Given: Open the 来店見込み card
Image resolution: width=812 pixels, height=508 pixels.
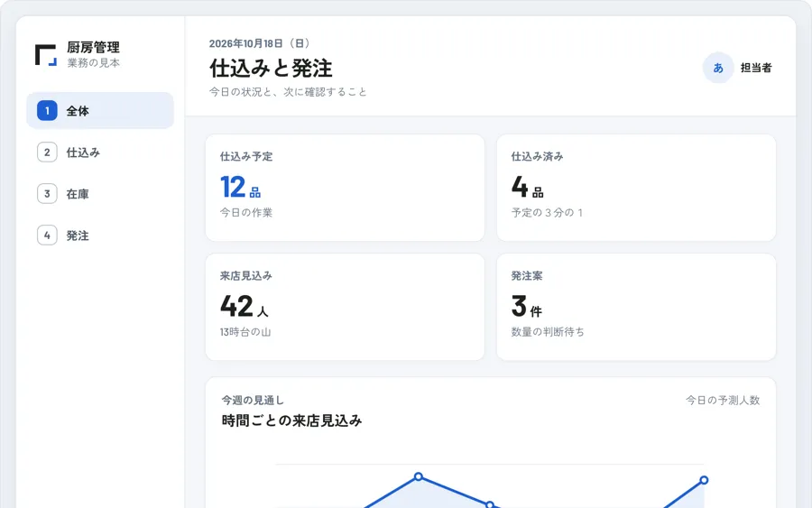Looking at the screenshot, I should tap(345, 307).
